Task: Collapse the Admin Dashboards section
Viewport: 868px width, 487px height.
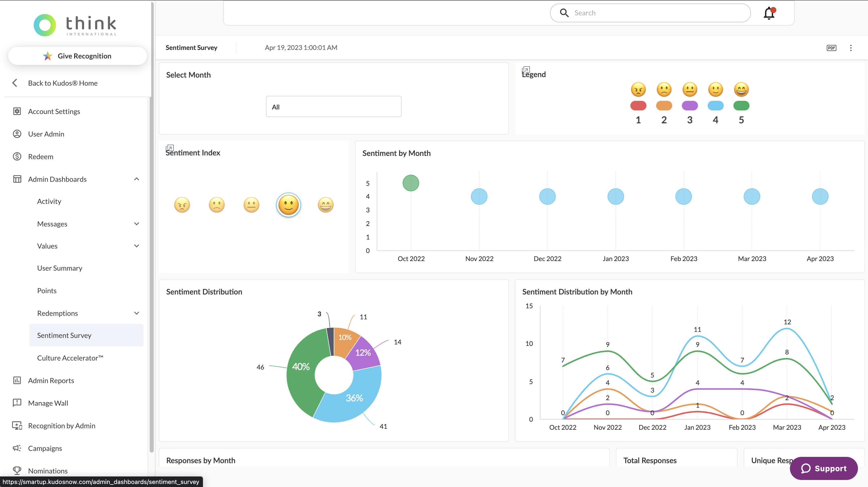Action: point(136,179)
